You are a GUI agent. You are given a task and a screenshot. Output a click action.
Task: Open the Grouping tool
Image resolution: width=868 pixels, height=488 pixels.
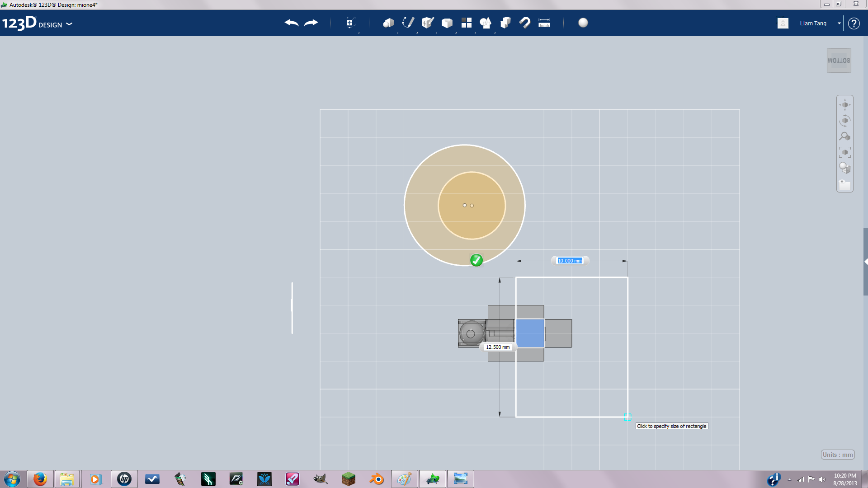click(486, 23)
